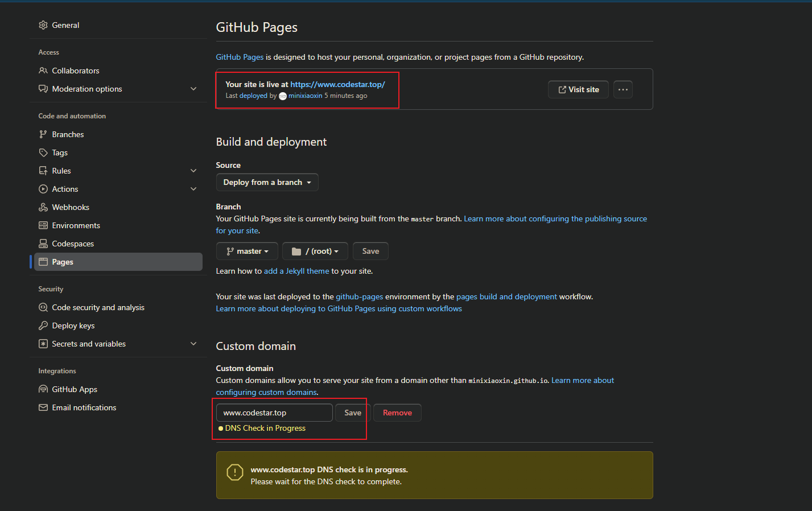
Task: Click the warning icon in DNS banner
Action: pyautogui.click(x=235, y=472)
